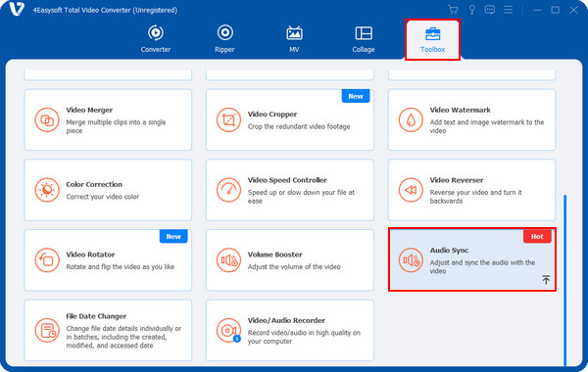
Task: Open the shopping cart purchase icon
Action: click(453, 10)
